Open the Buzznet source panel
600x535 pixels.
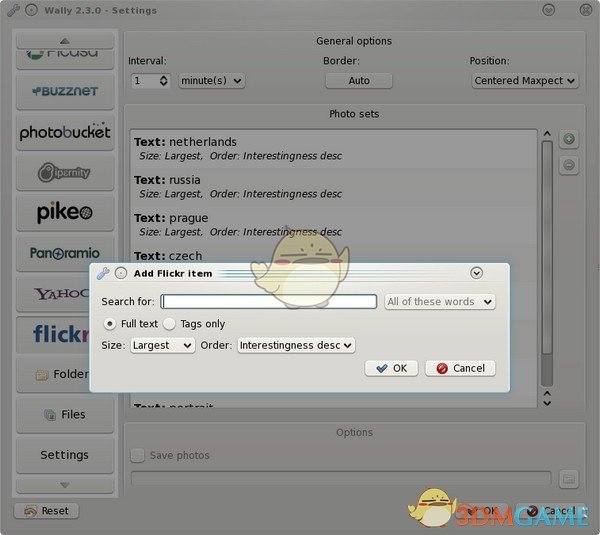(x=65, y=91)
